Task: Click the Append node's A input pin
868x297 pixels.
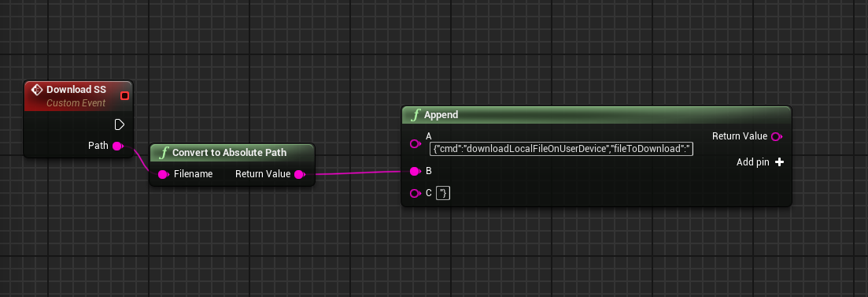Action: 416,143
